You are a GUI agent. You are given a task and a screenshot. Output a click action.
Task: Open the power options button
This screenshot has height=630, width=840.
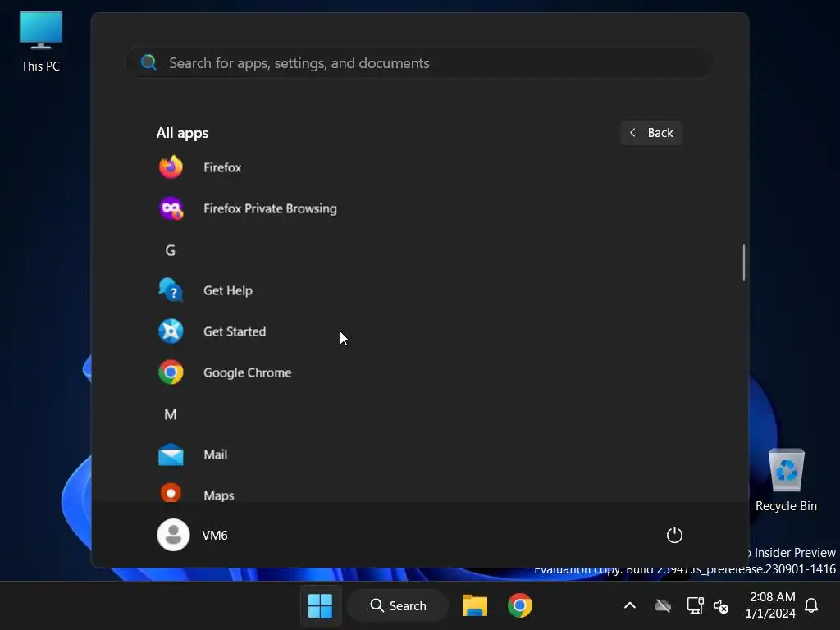(x=674, y=535)
